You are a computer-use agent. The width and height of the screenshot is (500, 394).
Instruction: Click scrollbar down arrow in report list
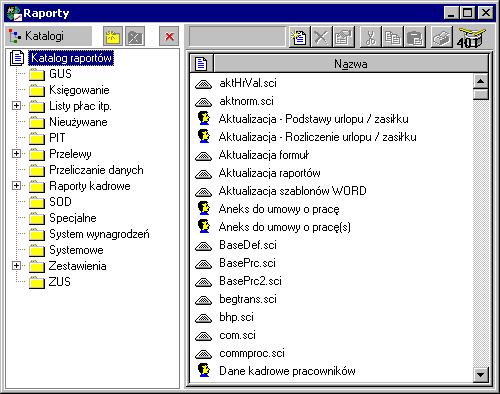click(x=481, y=375)
